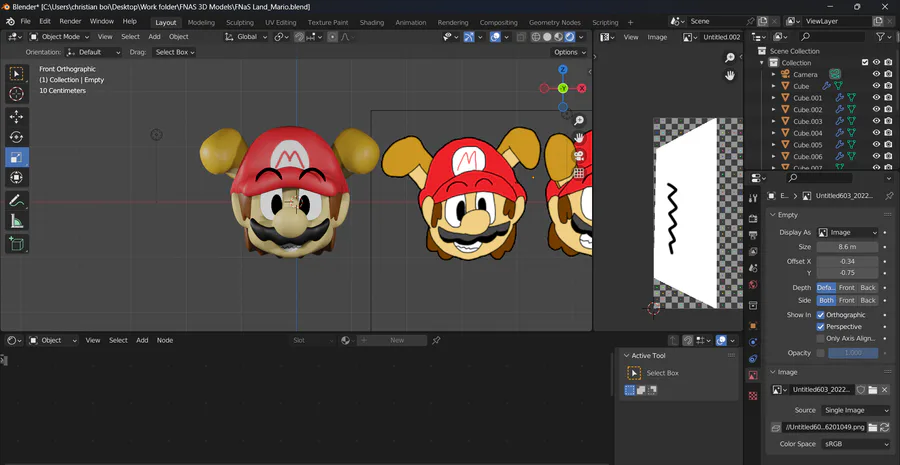This screenshot has width=900, height=465.
Task: Activate the 3D Cursor tool
Action: pos(17,94)
